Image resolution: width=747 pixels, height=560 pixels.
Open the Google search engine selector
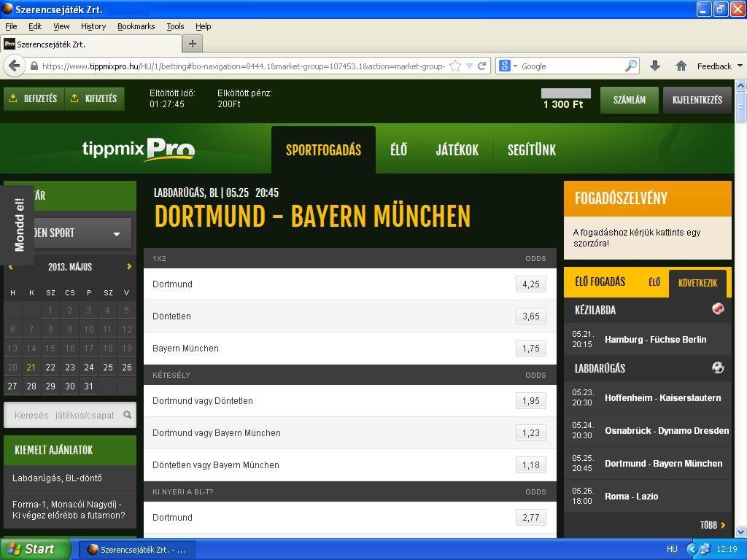click(508, 66)
